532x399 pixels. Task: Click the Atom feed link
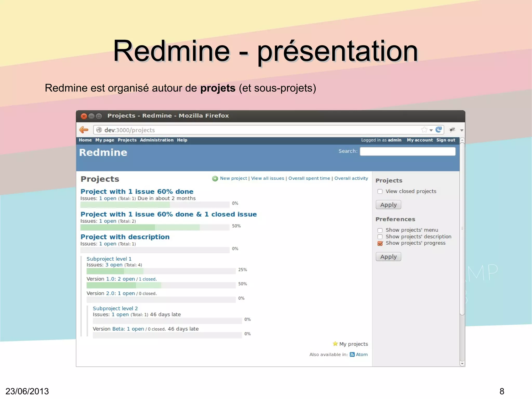pyautogui.click(x=362, y=355)
